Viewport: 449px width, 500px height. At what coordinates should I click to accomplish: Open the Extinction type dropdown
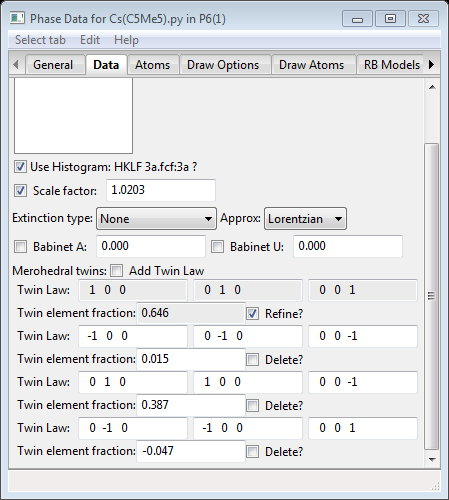tap(156, 219)
